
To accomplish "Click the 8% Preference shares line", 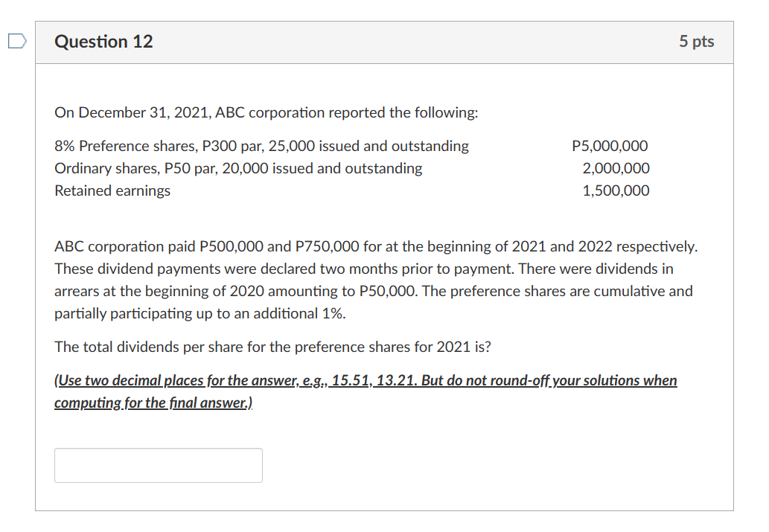I will pos(261,146).
